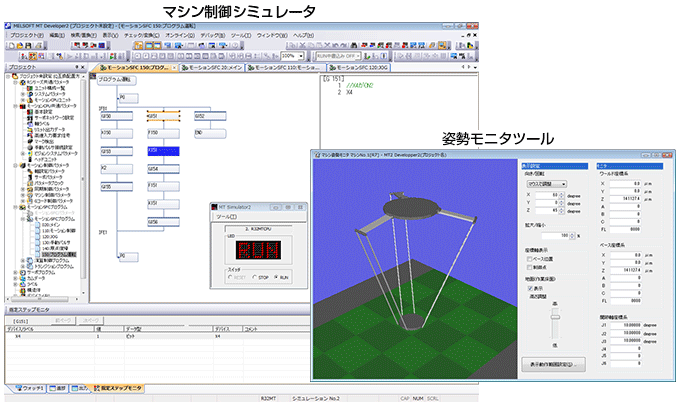Expand サーボプログラム tree node
Screen dimensions: 680x407
(16, 272)
